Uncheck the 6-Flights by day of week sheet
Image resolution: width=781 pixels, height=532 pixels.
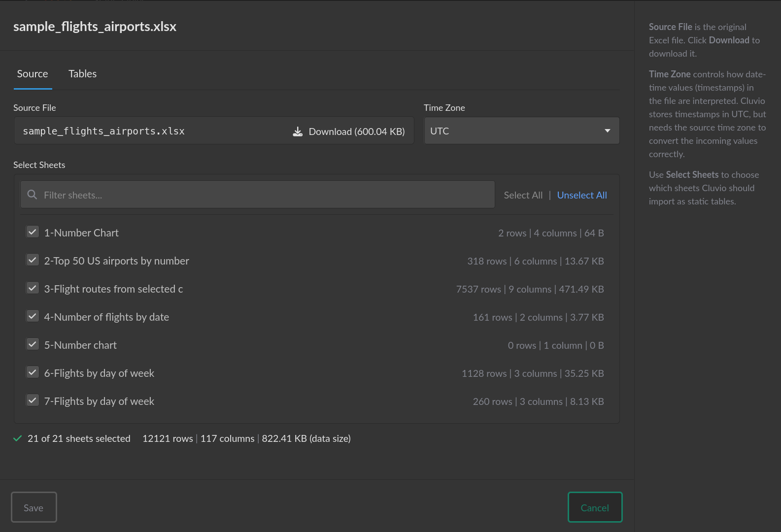click(x=33, y=372)
